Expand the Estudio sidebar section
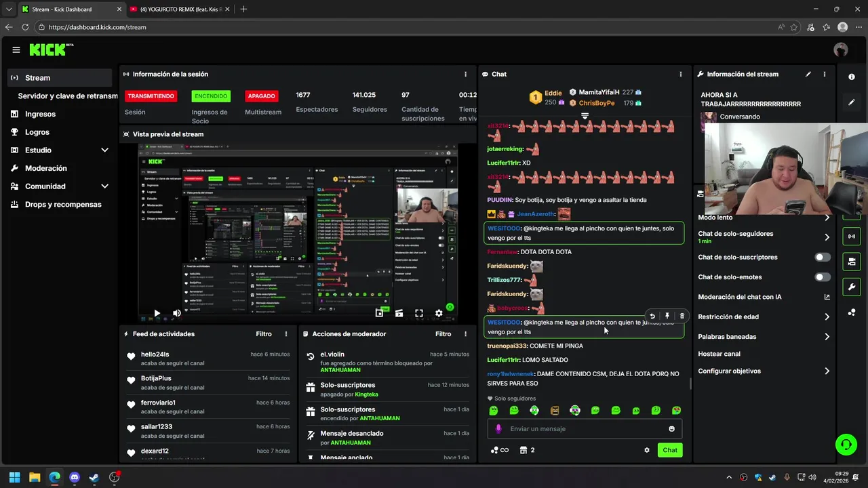Viewport: 868px width, 488px height. 104,150
